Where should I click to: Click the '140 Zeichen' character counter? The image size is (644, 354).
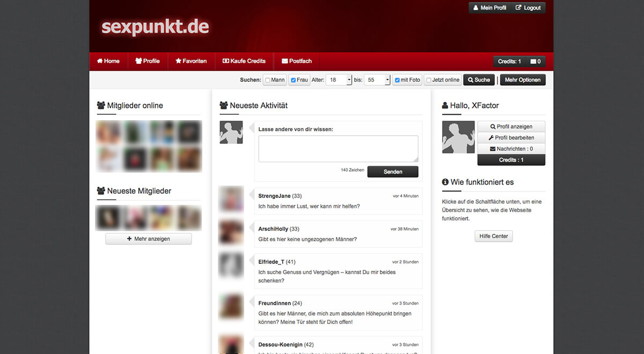(353, 170)
